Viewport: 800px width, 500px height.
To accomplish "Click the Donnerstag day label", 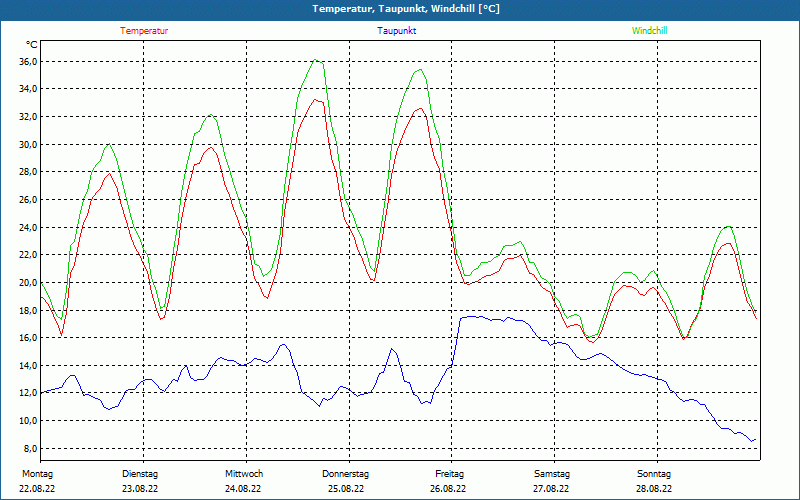I will 345,474.
